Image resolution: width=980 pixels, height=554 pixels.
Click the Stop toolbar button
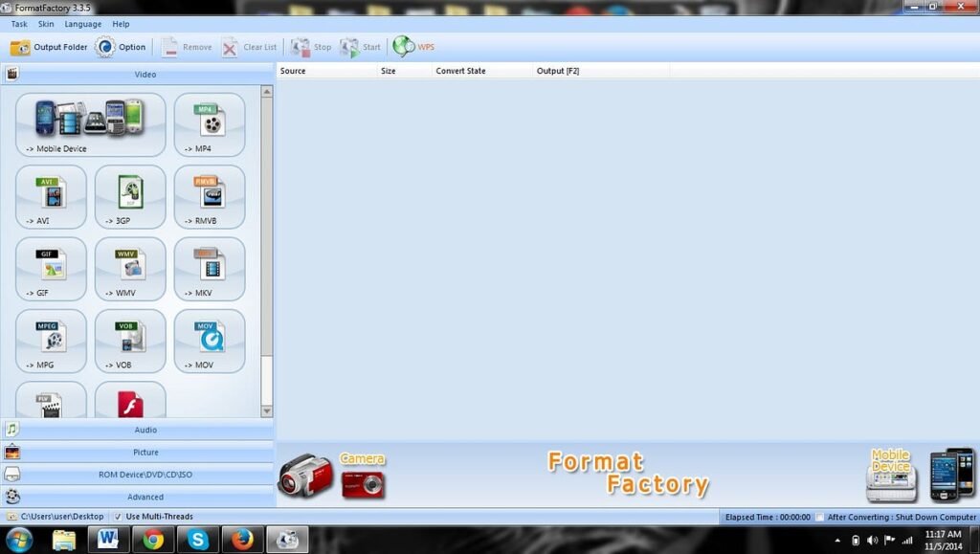tap(311, 47)
